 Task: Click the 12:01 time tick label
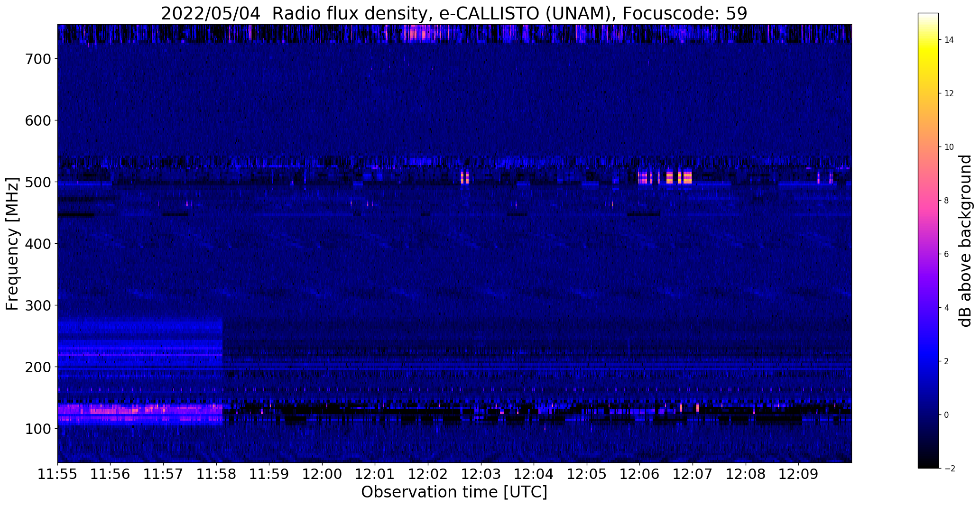[375, 474]
